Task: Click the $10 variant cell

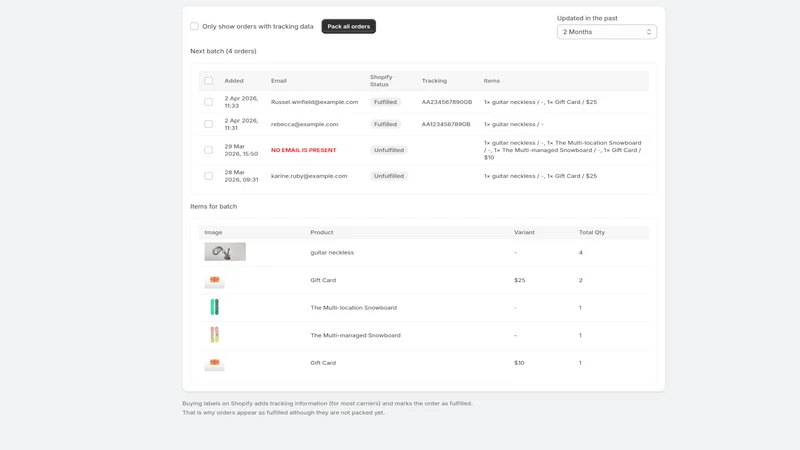Action: [519, 363]
